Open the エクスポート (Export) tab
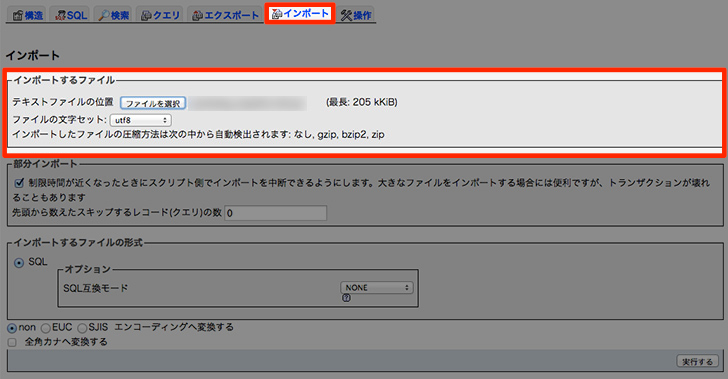The width and height of the screenshot is (728, 379). tap(225, 15)
